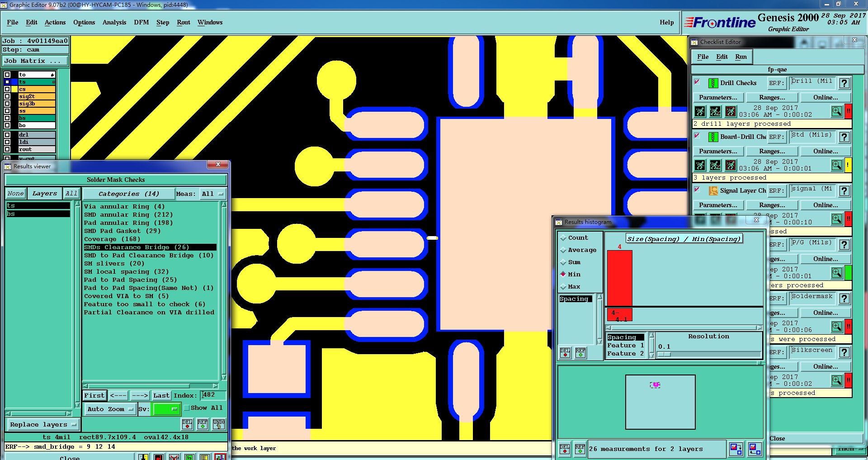
Task: Select SM slivers (20) category
Action: point(114,263)
